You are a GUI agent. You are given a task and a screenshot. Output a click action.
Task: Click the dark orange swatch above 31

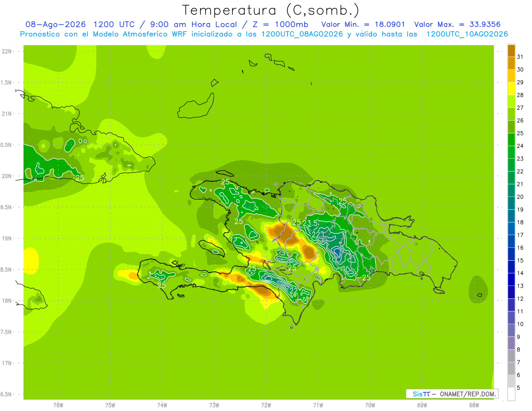pyautogui.click(x=511, y=51)
